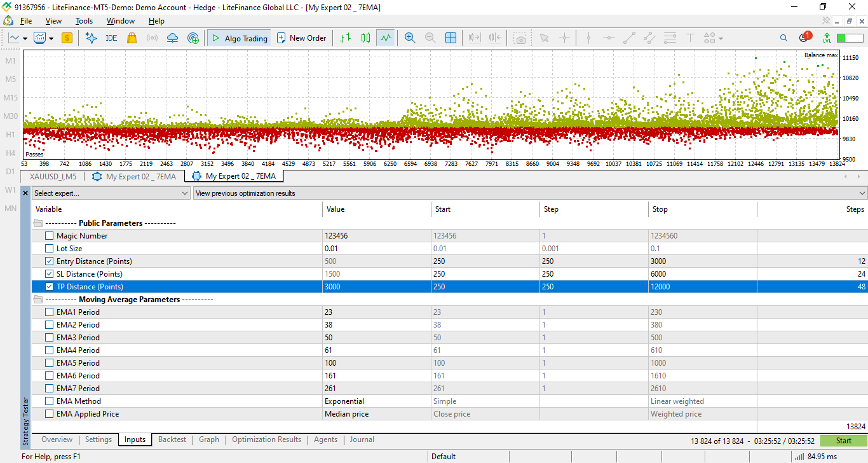Toggle the Algo Trading button
The image size is (868, 463).
tap(239, 38)
